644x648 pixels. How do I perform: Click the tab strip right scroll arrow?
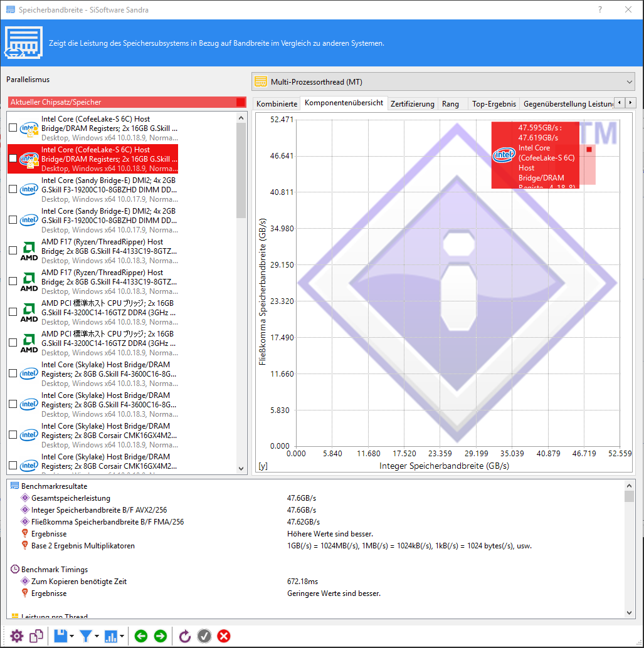coord(630,103)
